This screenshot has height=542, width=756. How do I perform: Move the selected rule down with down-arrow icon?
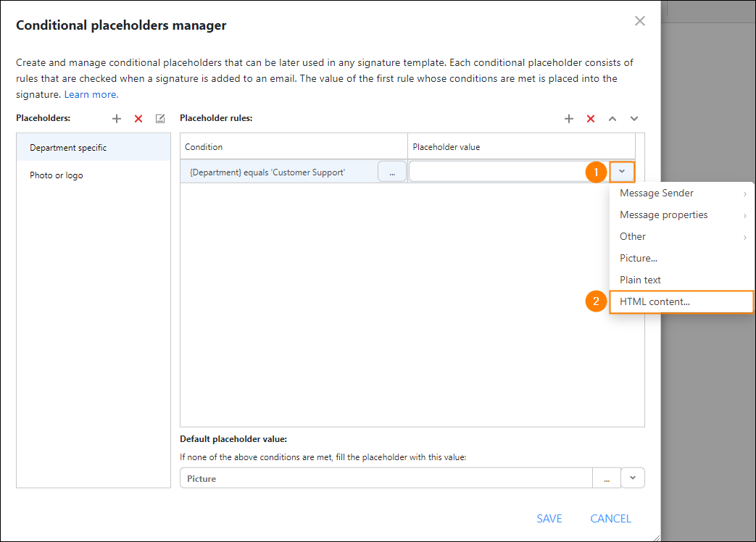click(x=634, y=118)
